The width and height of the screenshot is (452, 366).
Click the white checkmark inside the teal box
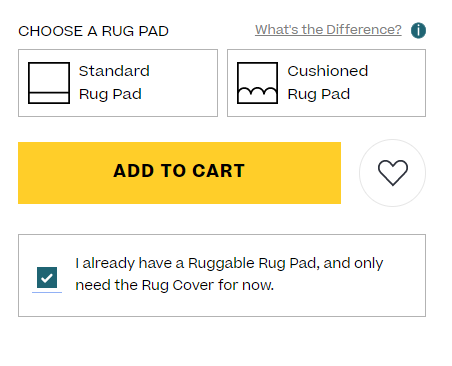[x=47, y=277]
